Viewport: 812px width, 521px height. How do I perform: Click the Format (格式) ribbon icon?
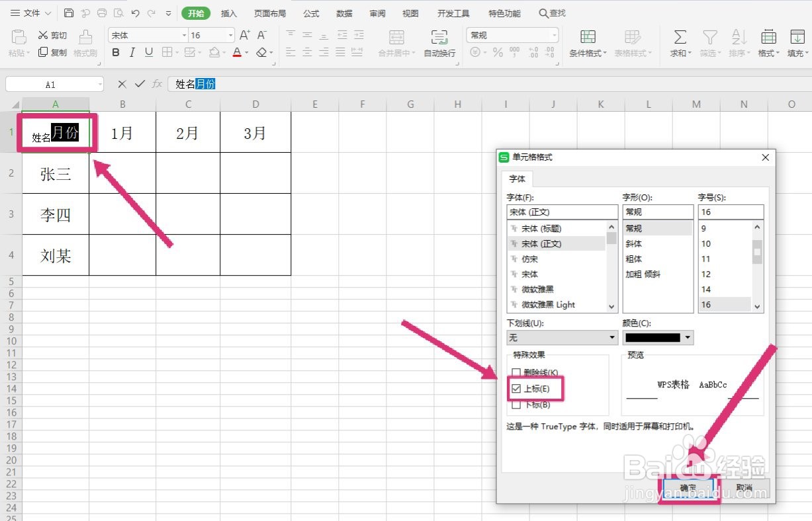[768, 37]
